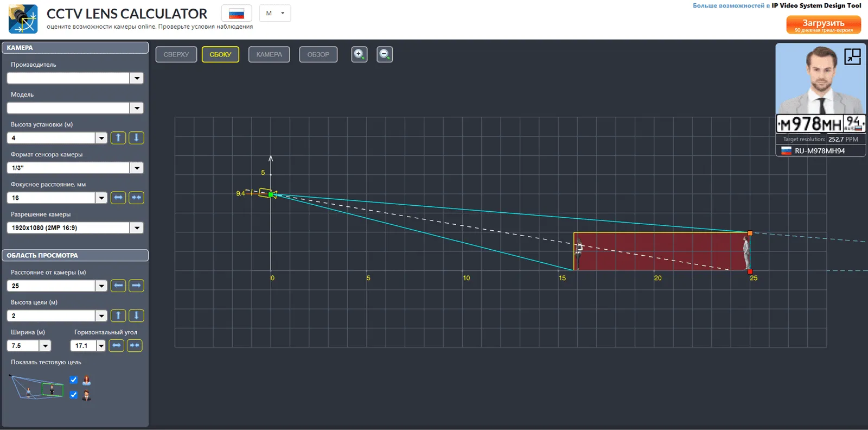Image resolution: width=868 pixels, height=430 pixels.
Task: Raise target height with up arrow
Action: (x=118, y=315)
